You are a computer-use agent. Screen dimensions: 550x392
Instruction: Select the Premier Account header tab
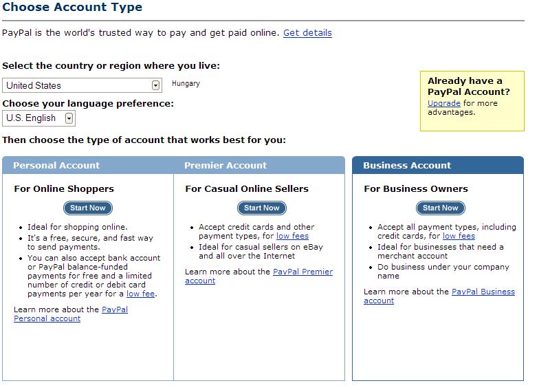[225, 165]
